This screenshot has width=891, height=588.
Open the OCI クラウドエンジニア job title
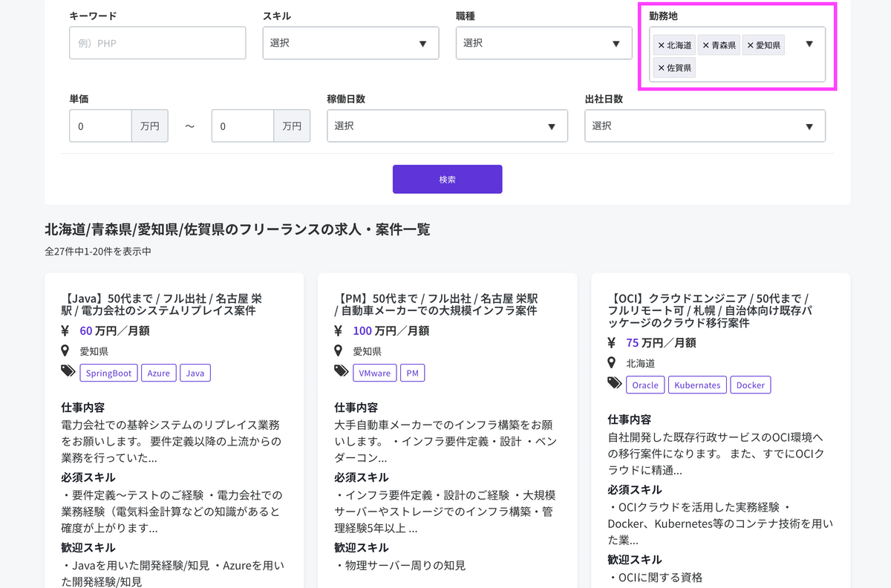coord(711,310)
